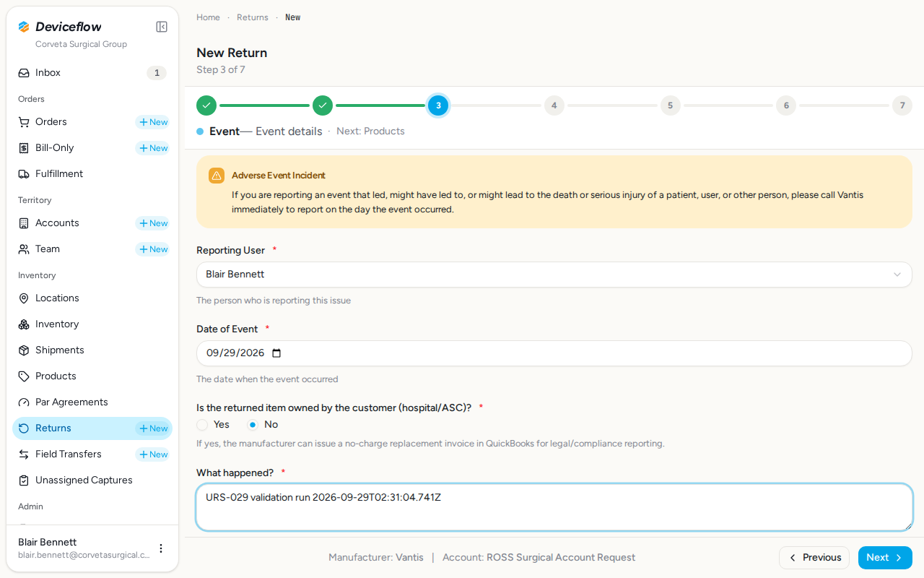Jump to step 4 in progress bar
Image resolution: width=924 pixels, height=578 pixels.
pyautogui.click(x=554, y=105)
